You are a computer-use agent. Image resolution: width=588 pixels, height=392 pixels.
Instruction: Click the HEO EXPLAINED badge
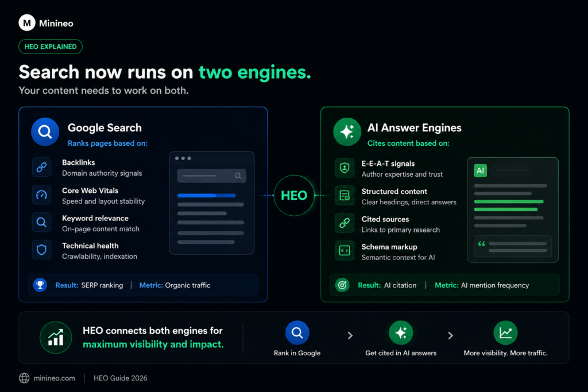(51, 46)
